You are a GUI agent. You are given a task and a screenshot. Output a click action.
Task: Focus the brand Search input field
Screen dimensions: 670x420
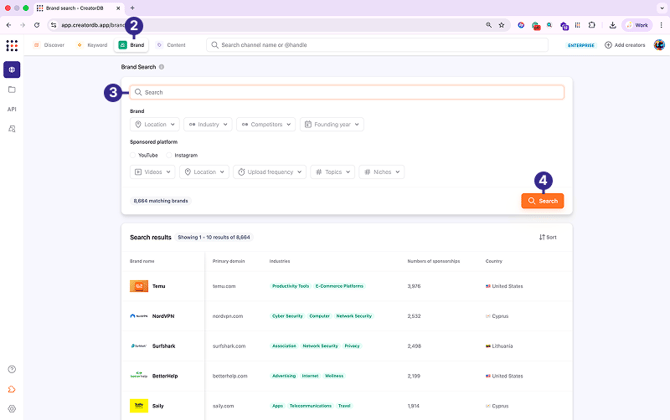click(x=350, y=92)
